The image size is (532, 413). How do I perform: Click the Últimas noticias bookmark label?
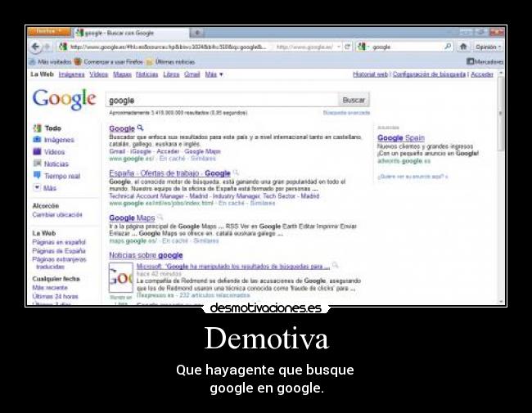175,61
